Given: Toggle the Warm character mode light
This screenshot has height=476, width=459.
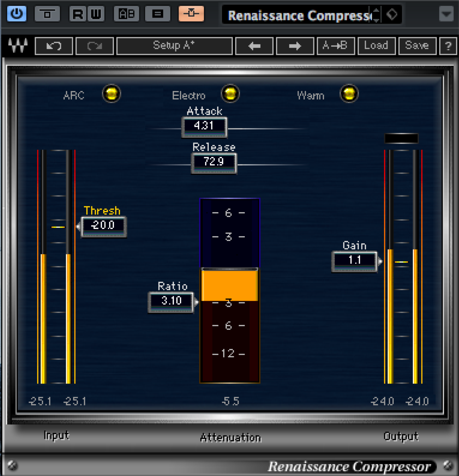Looking at the screenshot, I should pos(349,94).
